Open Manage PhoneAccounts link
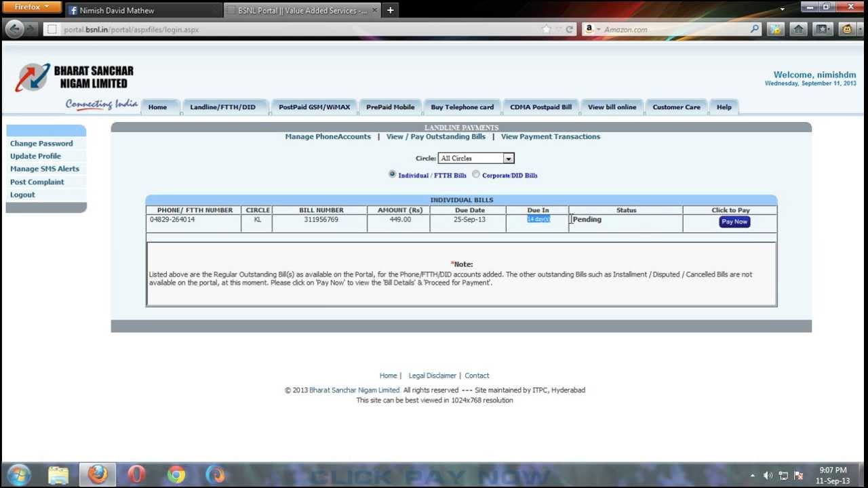Viewport: 868px width, 488px height. [328, 137]
